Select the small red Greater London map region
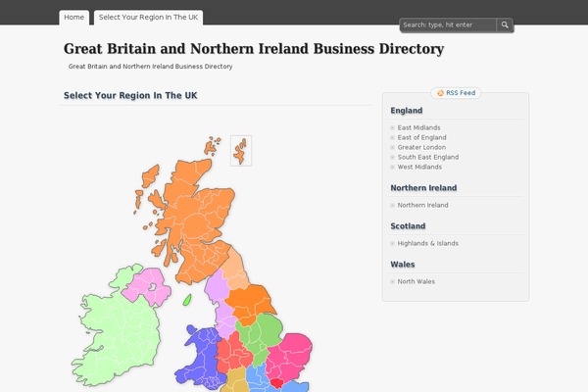 pos(278,383)
